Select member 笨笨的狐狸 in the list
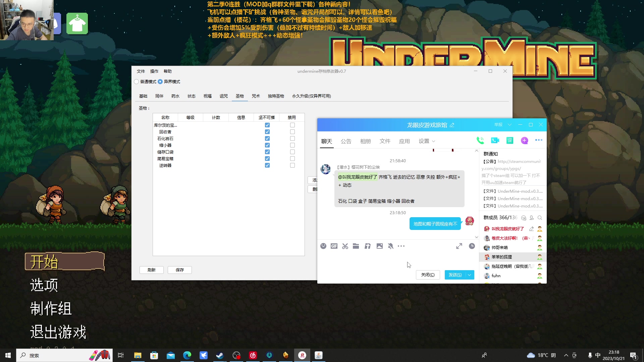 tap(513, 257)
